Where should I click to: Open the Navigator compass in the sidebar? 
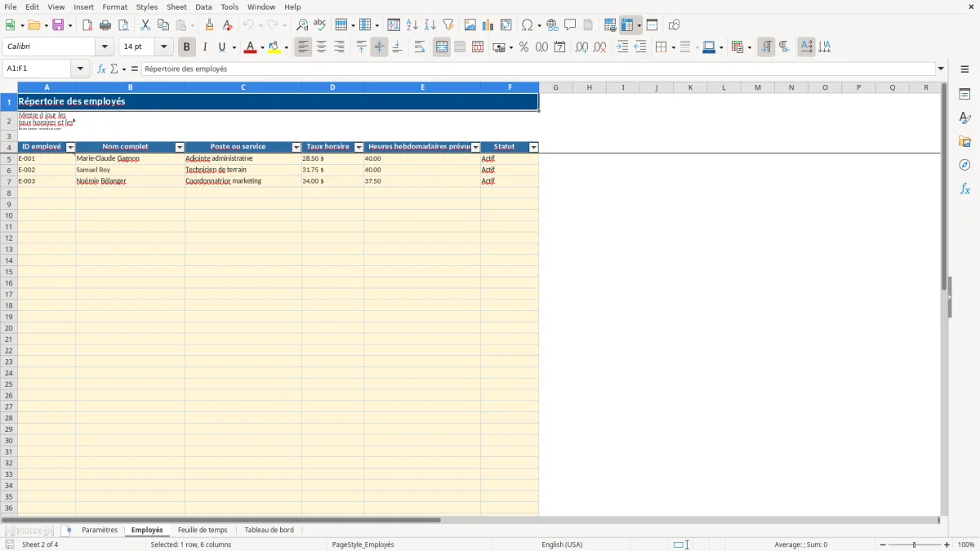coord(964,165)
